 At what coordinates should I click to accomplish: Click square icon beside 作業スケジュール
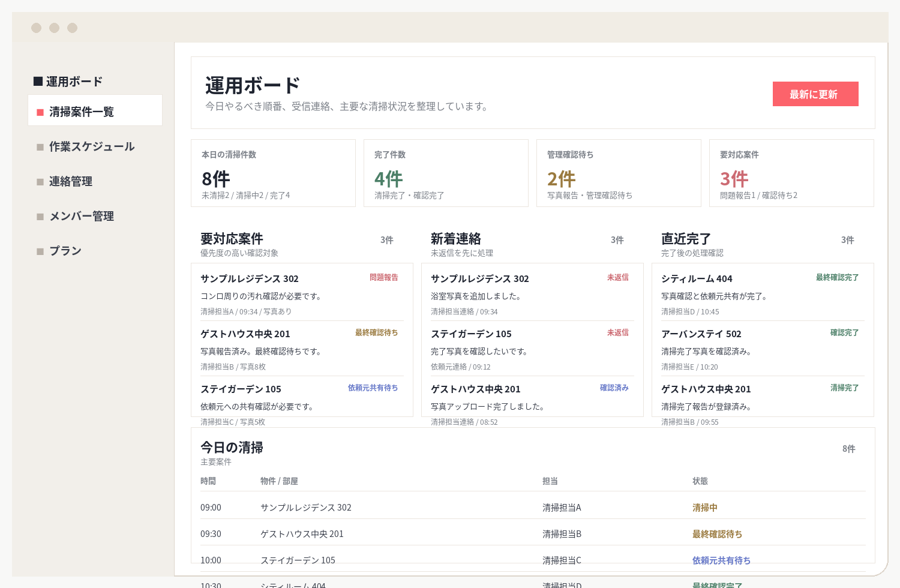tap(40, 147)
